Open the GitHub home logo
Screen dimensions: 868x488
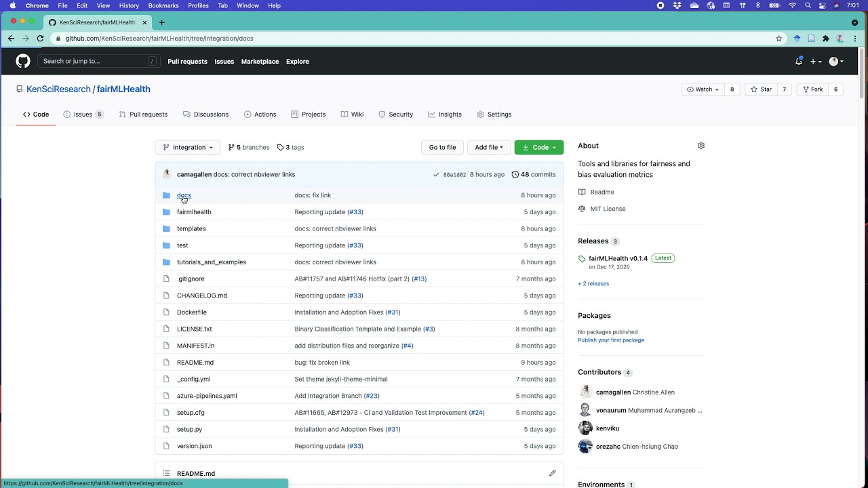[23, 61]
